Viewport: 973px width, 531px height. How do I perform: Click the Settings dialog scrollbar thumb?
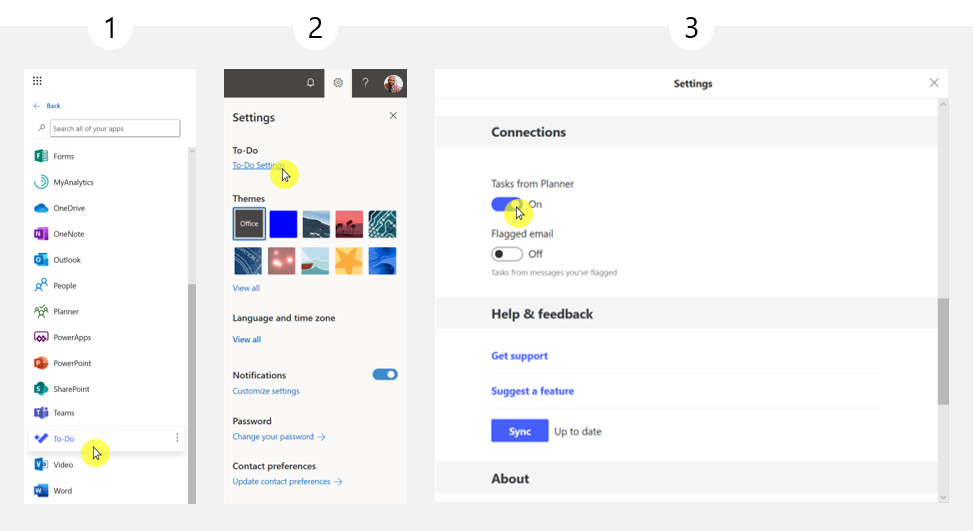point(943,351)
